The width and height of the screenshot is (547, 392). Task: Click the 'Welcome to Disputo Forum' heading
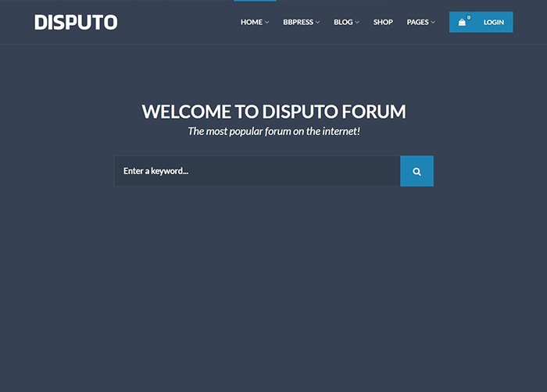[x=273, y=112]
